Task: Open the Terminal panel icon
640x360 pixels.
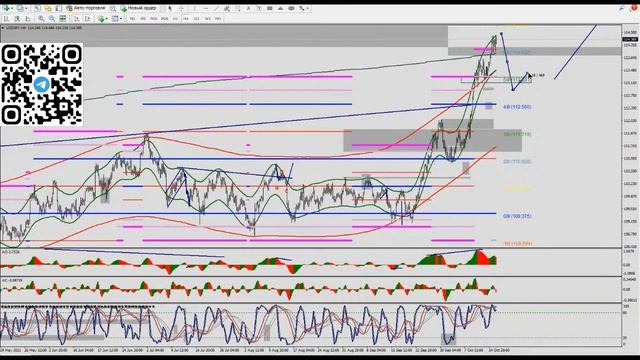Action: [x=59, y=8]
